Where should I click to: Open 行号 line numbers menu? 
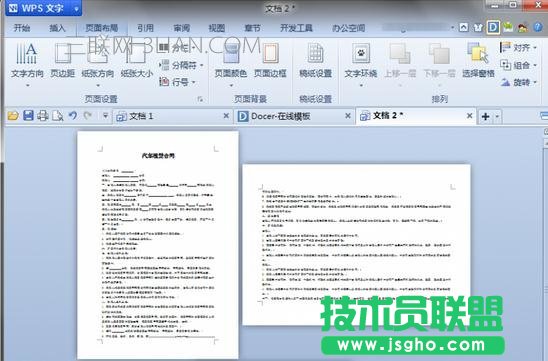[178, 82]
